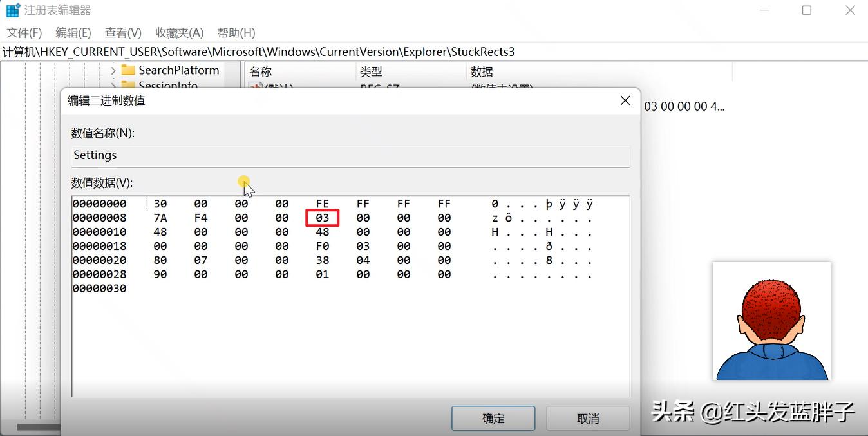Confirm the binary value with 确定
Image resolution: width=868 pixels, height=436 pixels.
(493, 418)
